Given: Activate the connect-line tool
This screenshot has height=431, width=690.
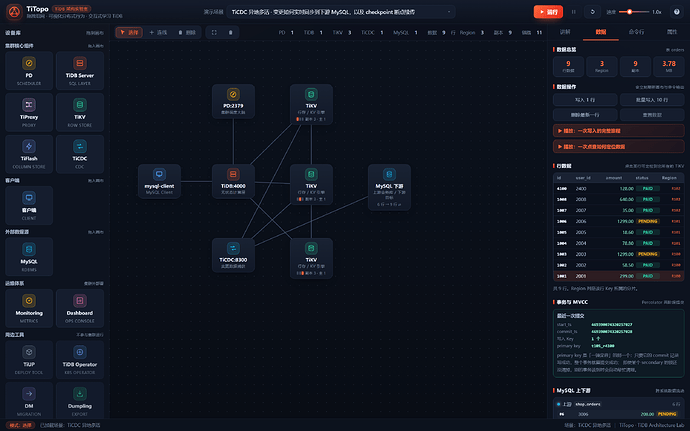Looking at the screenshot, I should tap(158, 33).
